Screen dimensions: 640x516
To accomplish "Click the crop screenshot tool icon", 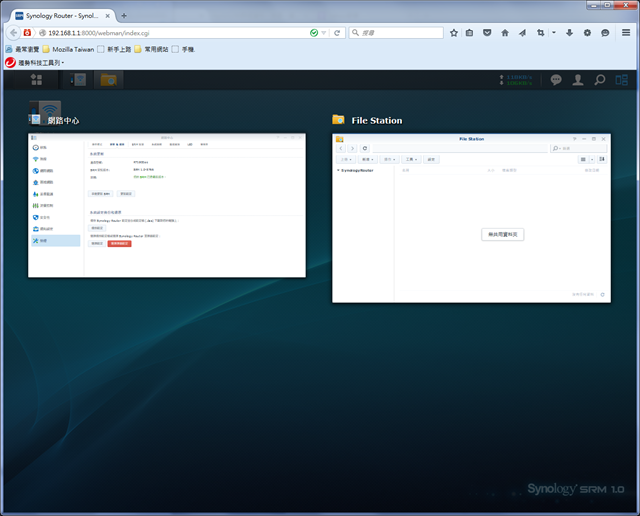I will (541, 33).
